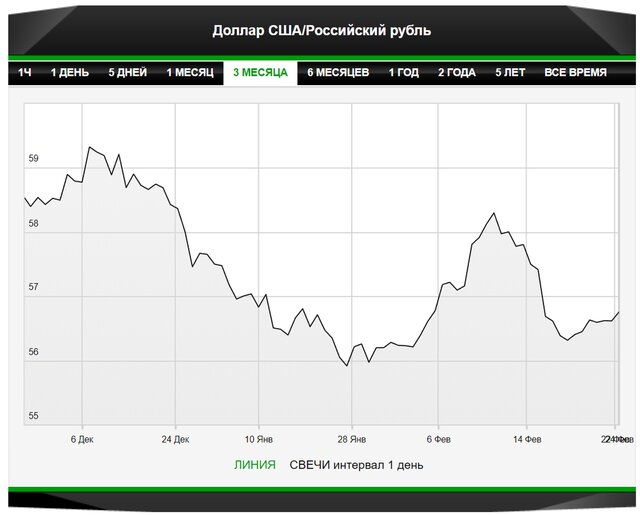640x515 pixels.
Task: View the 2 ГОДА period chart
Action: [x=456, y=73]
